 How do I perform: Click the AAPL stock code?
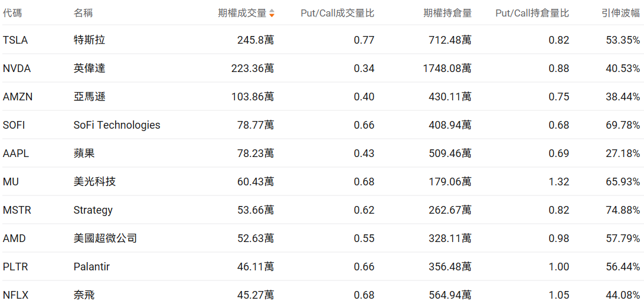click(x=16, y=153)
